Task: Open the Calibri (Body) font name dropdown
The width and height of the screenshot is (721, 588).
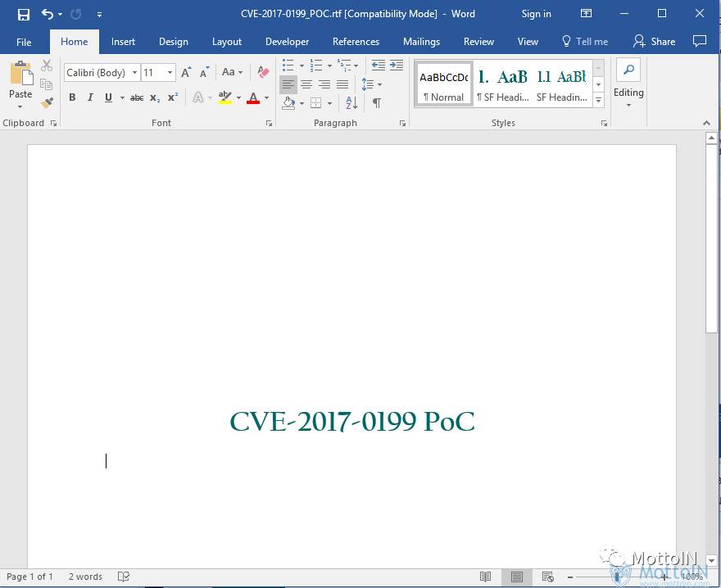Action: [x=134, y=73]
